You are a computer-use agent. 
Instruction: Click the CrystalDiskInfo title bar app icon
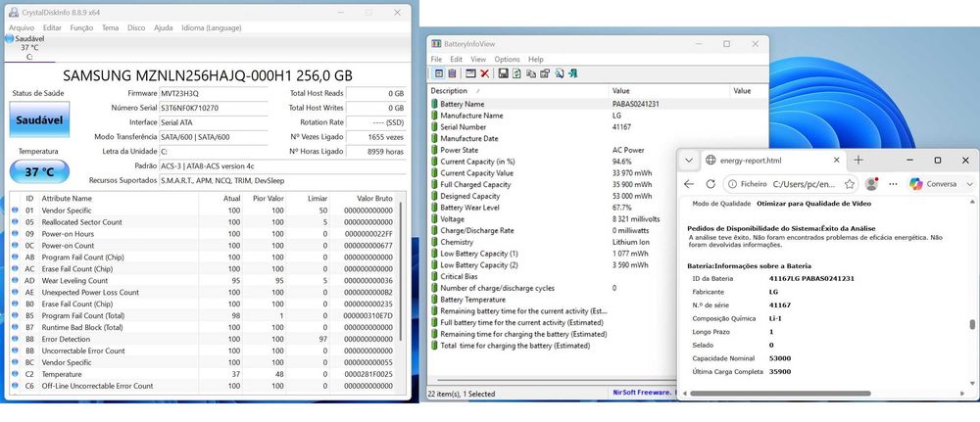(x=14, y=13)
